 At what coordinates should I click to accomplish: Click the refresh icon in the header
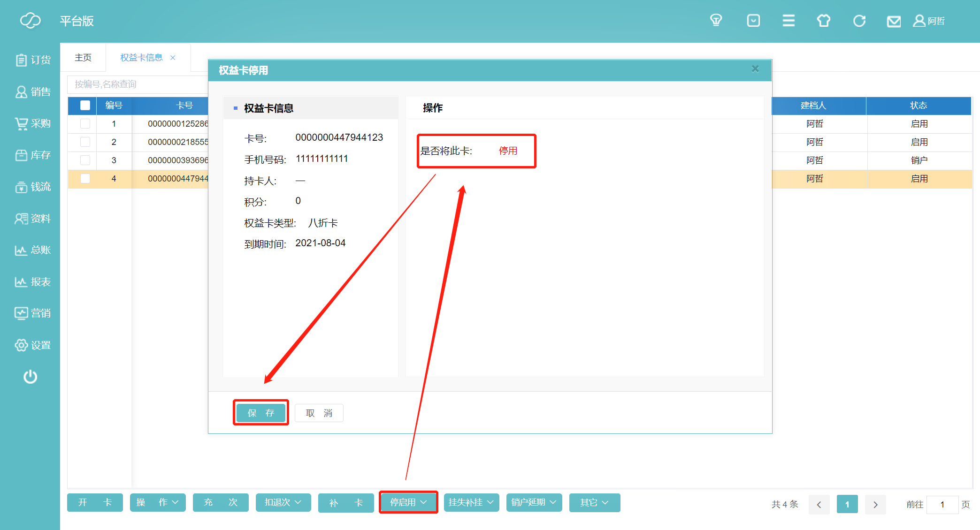pyautogui.click(x=859, y=21)
